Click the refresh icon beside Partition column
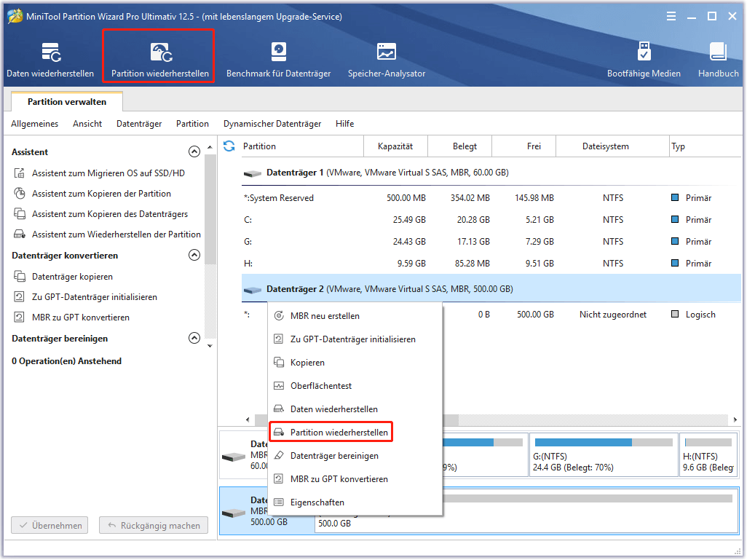The image size is (747, 560). (x=229, y=146)
